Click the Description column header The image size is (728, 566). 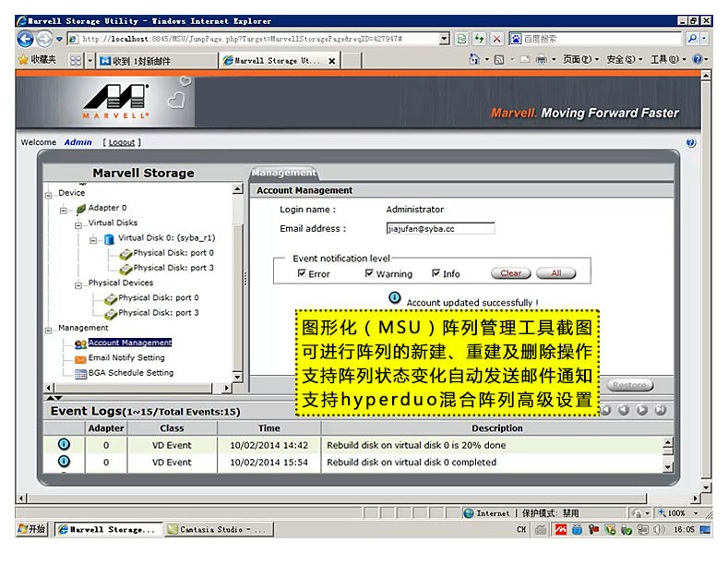[x=497, y=428]
